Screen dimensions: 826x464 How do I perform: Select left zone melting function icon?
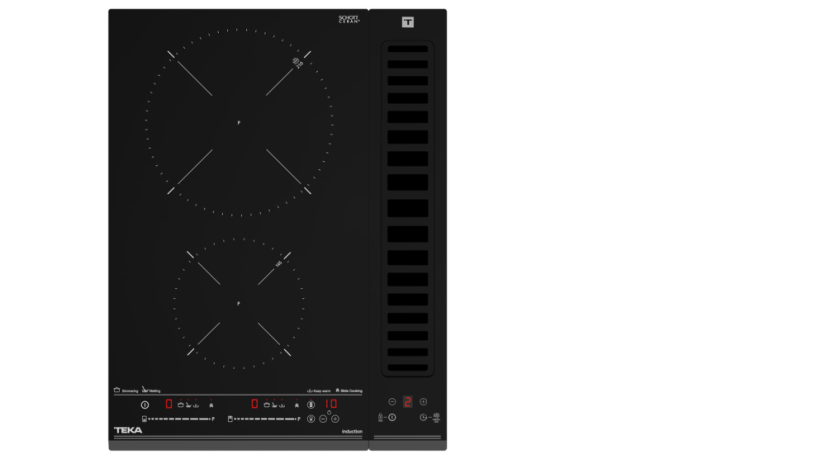coord(189,405)
